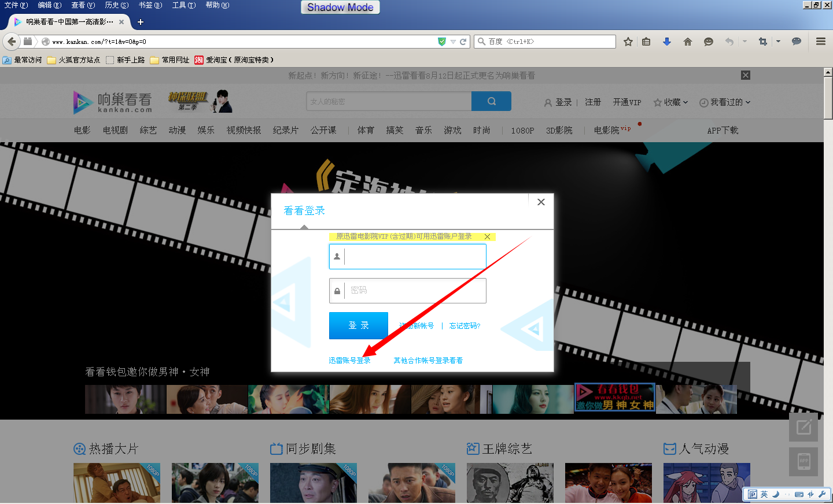The width and height of the screenshot is (833, 504).
Task: Open a new browser tab
Action: pyautogui.click(x=141, y=22)
